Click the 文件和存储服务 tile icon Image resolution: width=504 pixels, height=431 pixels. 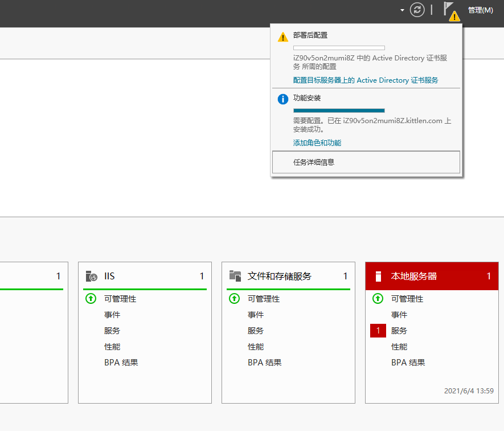[x=235, y=276]
